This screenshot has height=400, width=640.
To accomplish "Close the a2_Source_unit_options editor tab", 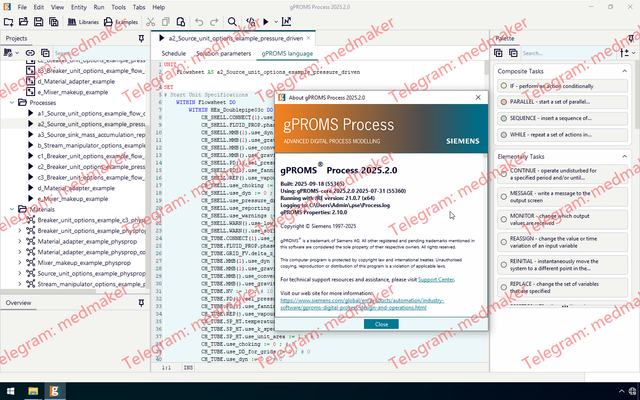I will (x=309, y=38).
